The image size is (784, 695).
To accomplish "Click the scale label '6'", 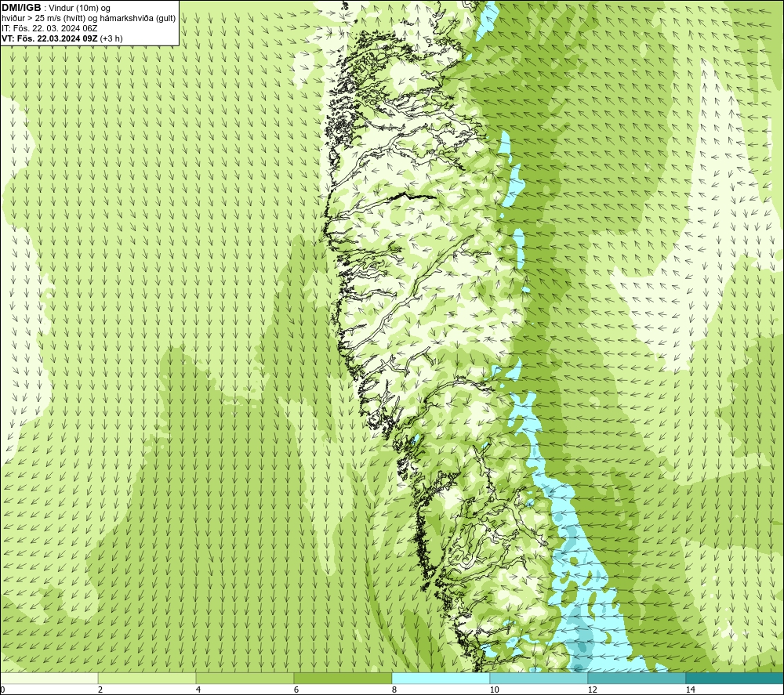I will pos(296,690).
